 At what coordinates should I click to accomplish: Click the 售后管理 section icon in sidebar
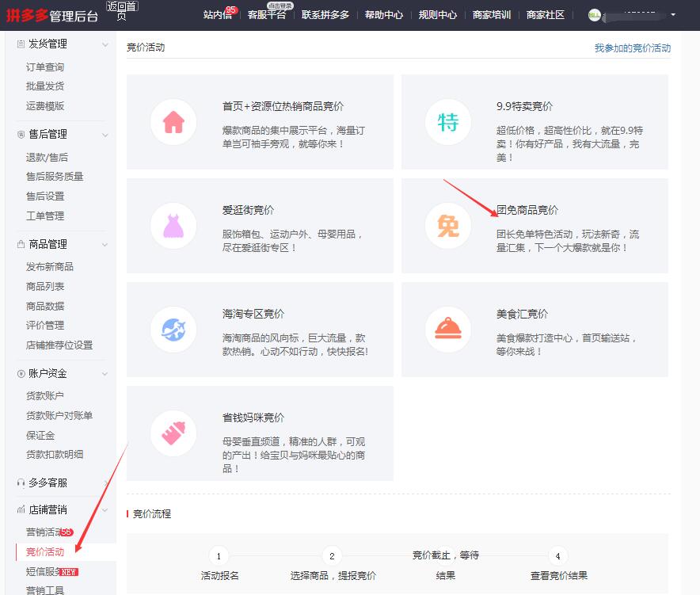tap(21, 135)
